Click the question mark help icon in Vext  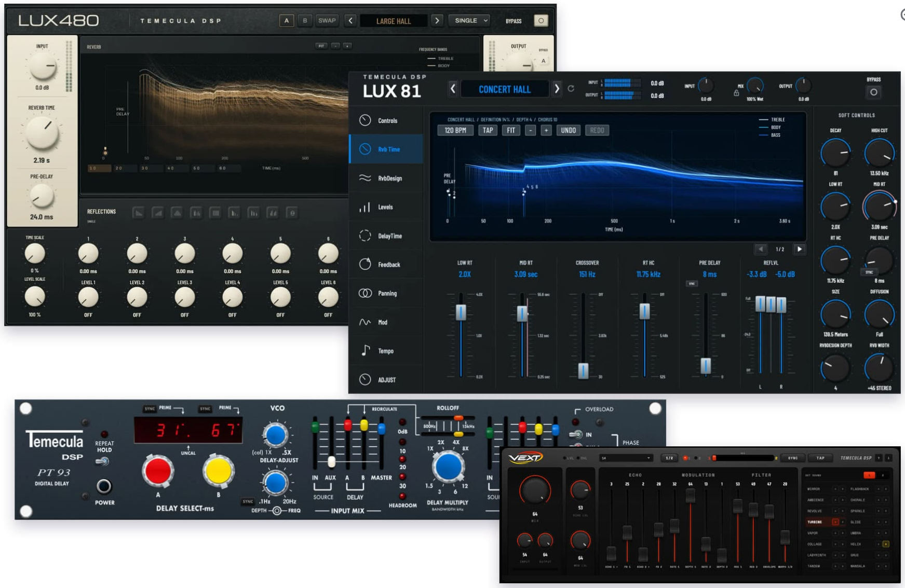point(878,458)
